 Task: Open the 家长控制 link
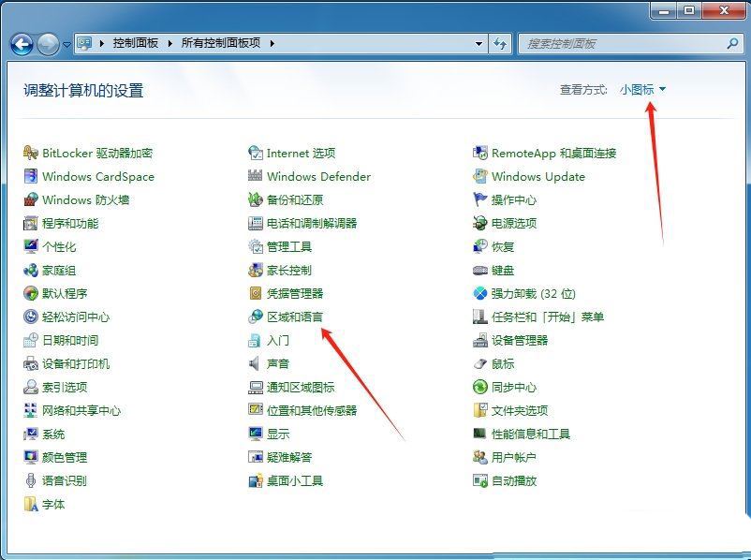288,271
